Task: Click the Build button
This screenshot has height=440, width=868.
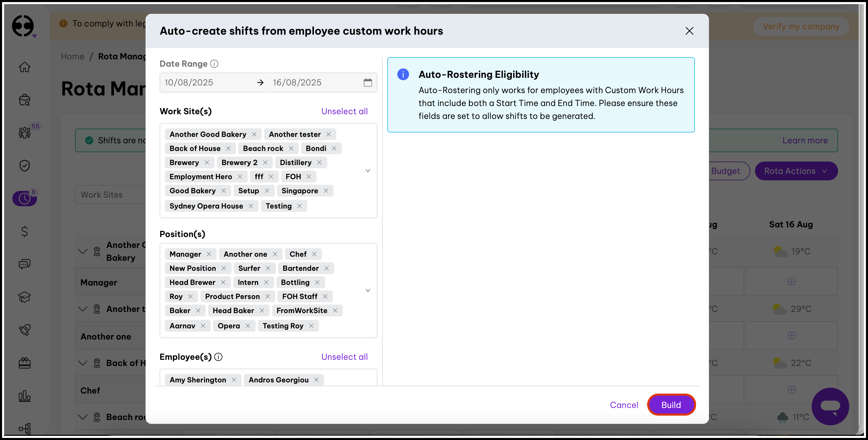Action: click(671, 404)
